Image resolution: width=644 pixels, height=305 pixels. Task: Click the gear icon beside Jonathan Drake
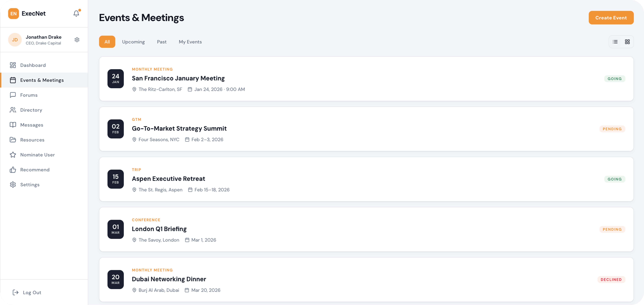pyautogui.click(x=77, y=40)
